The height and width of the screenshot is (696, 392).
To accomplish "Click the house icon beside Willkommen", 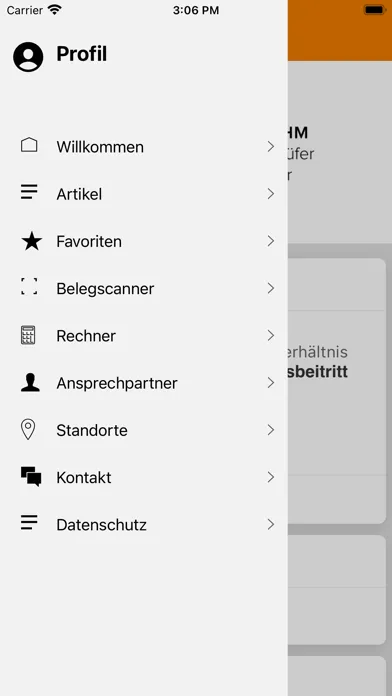I will pyautogui.click(x=29, y=145).
